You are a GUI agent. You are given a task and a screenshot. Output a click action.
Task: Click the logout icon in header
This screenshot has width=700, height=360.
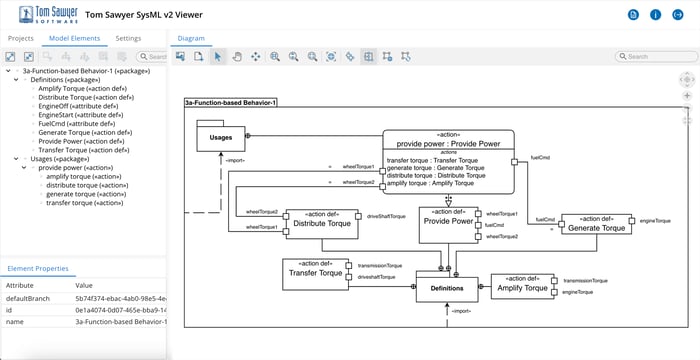678,15
